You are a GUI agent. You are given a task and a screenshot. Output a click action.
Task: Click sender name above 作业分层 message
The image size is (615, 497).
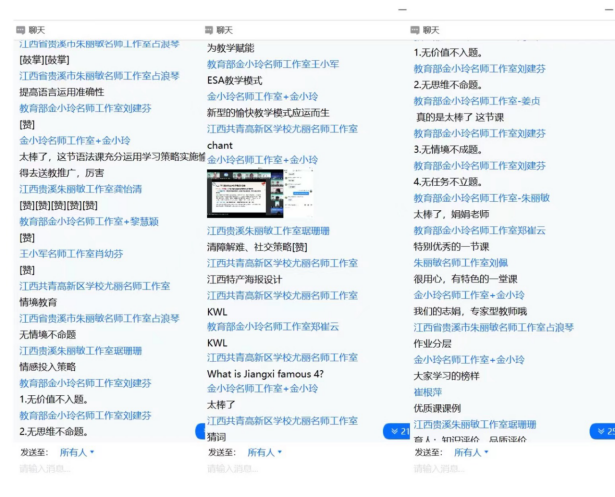493,328
